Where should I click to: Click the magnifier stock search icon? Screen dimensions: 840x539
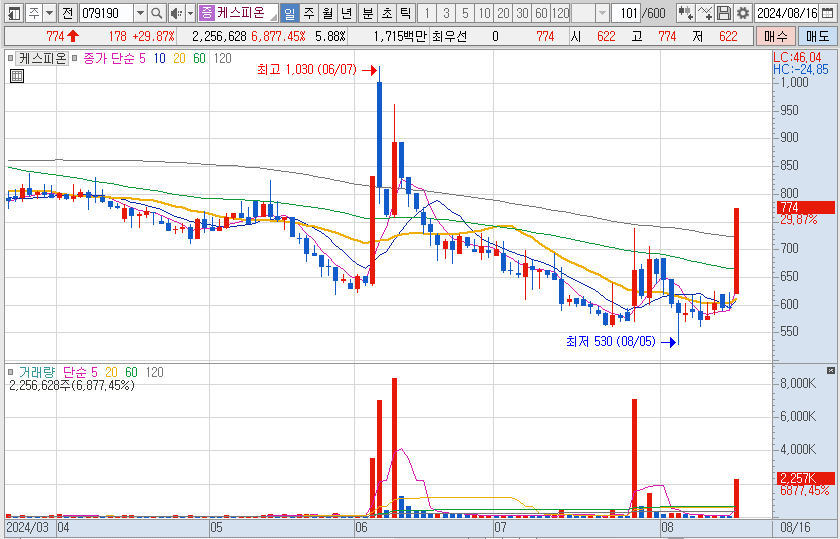point(157,13)
